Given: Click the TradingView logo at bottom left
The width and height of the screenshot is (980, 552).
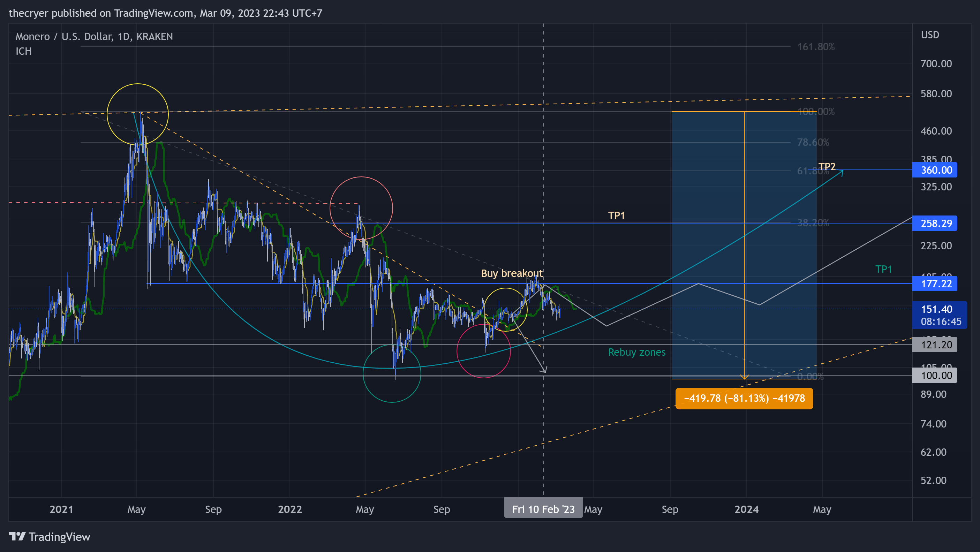Looking at the screenshot, I should click(50, 537).
